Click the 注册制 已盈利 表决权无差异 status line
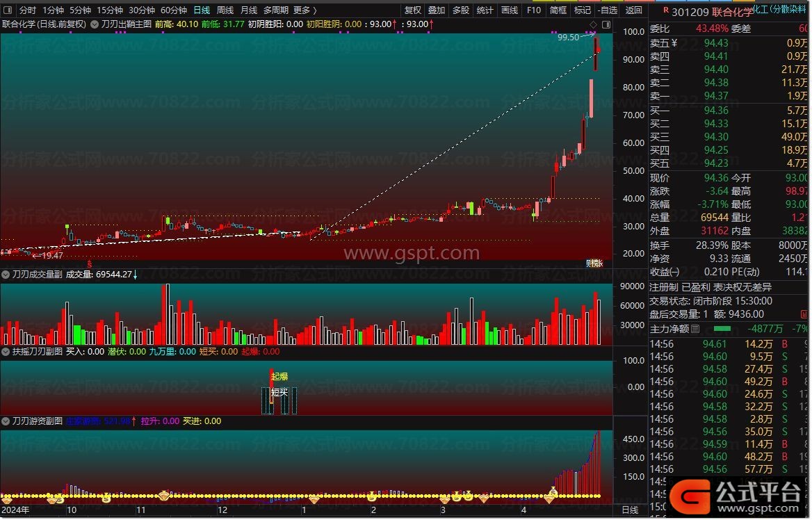Image resolution: width=812 pixels, height=520 pixels. point(710,287)
